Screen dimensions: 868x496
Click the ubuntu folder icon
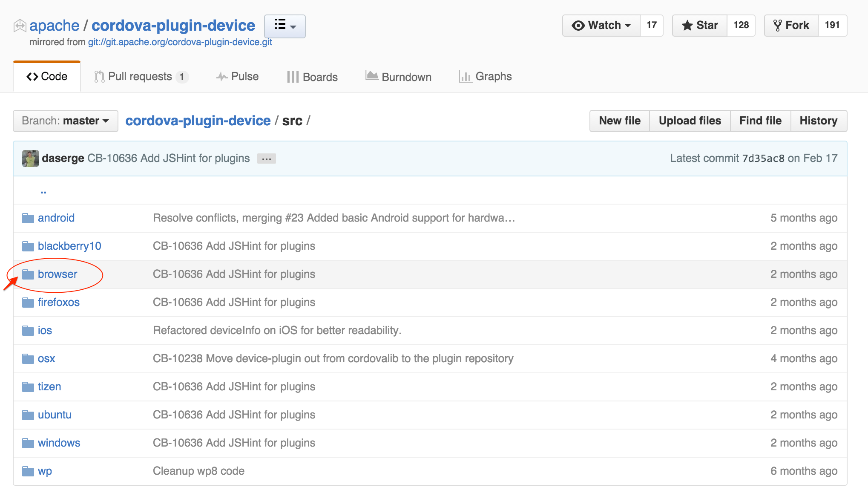pyautogui.click(x=28, y=415)
